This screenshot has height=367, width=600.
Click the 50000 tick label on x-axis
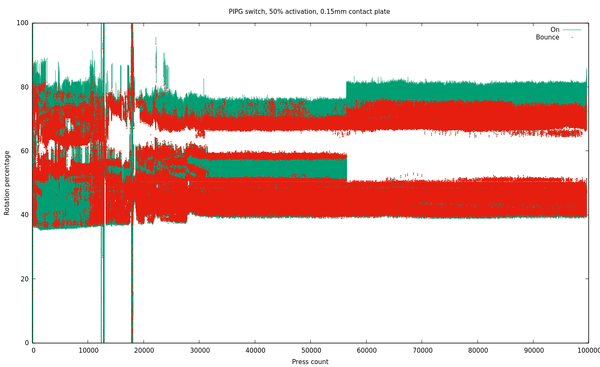click(311, 351)
